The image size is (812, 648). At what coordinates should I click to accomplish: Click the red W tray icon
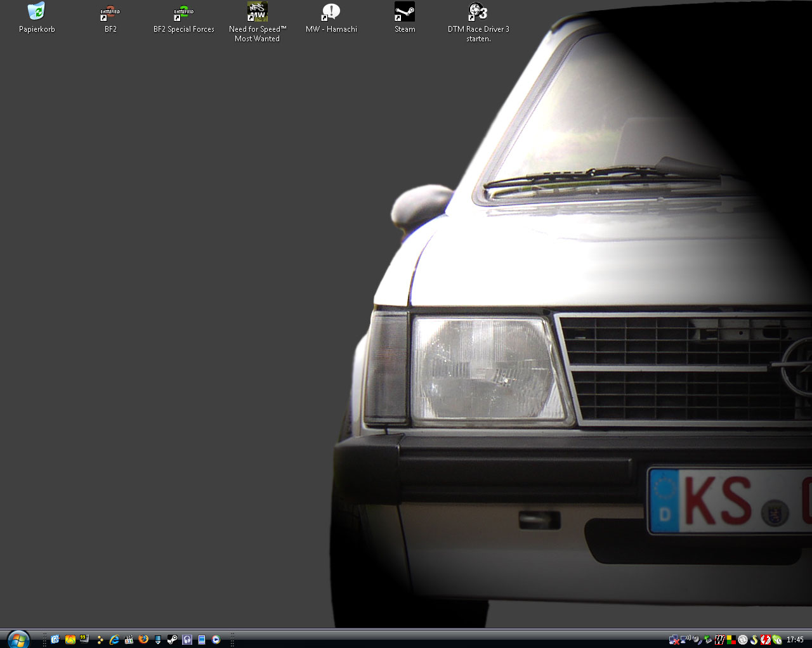[x=719, y=640]
